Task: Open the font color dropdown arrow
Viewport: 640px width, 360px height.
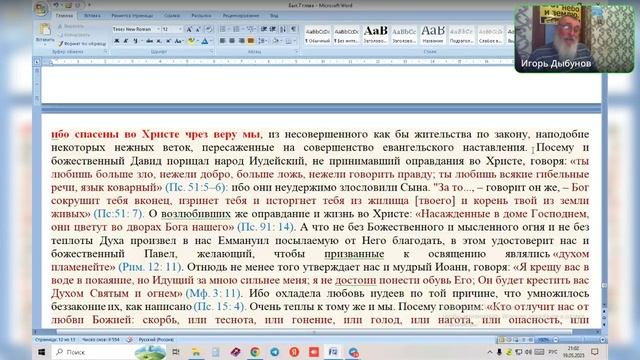Action: (211, 41)
